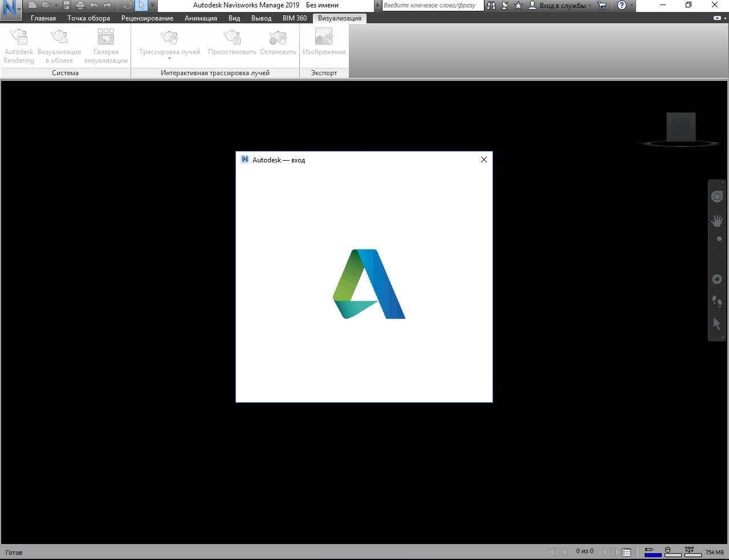This screenshot has height=560, width=729.
Task: Click the Print icon in quick access toolbar
Action: point(80,5)
